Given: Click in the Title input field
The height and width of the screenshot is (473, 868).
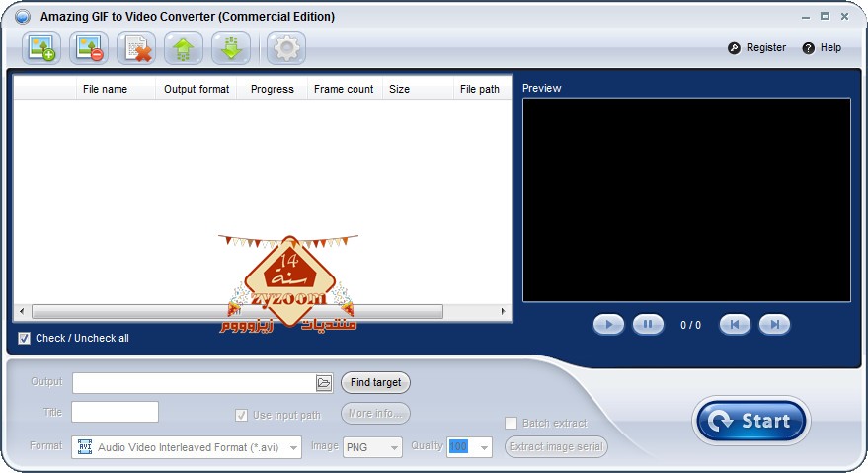Looking at the screenshot, I should [116, 412].
